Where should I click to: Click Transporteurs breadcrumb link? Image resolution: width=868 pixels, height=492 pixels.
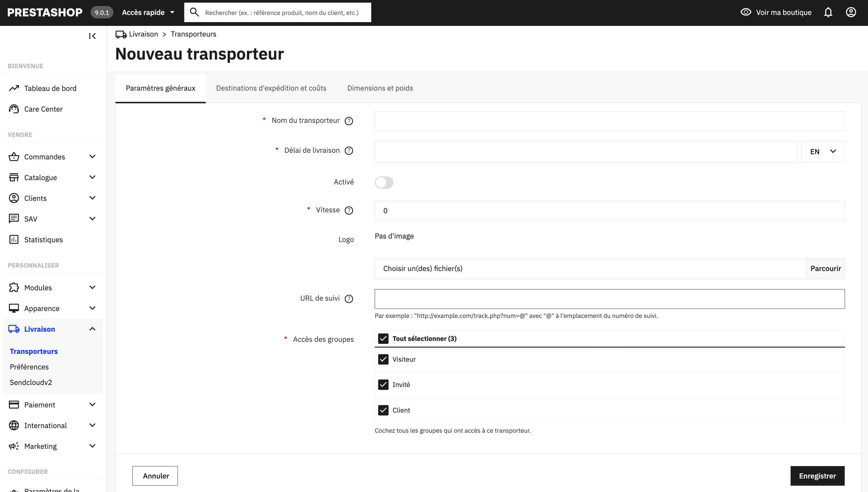[193, 34]
